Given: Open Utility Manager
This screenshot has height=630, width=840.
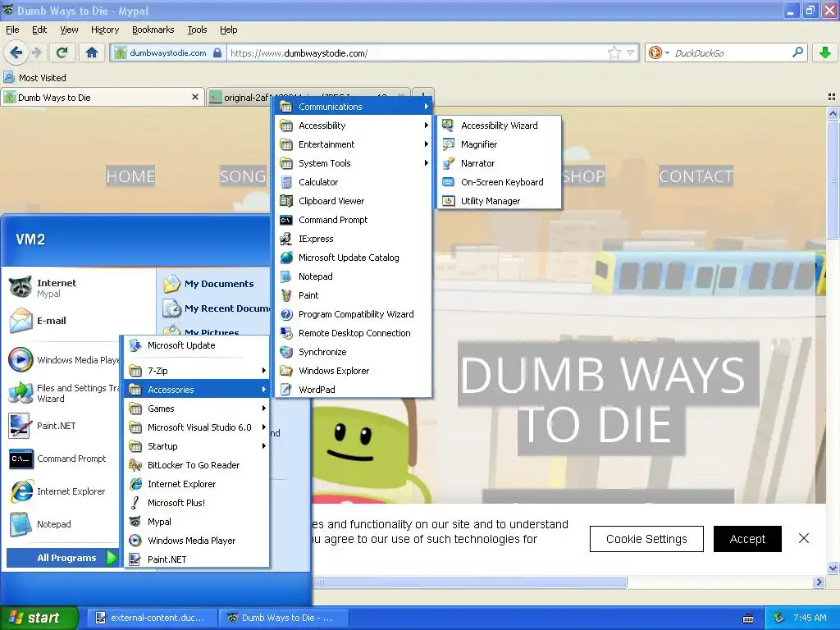Looking at the screenshot, I should (500, 201).
